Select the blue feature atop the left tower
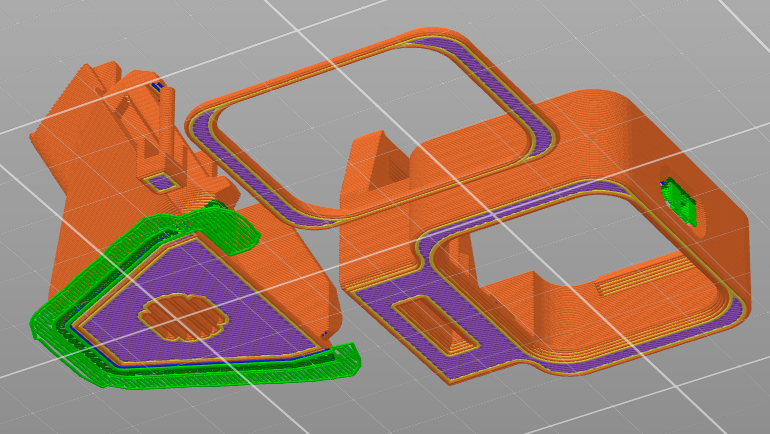Viewport: 770px width, 434px height. coord(157,87)
